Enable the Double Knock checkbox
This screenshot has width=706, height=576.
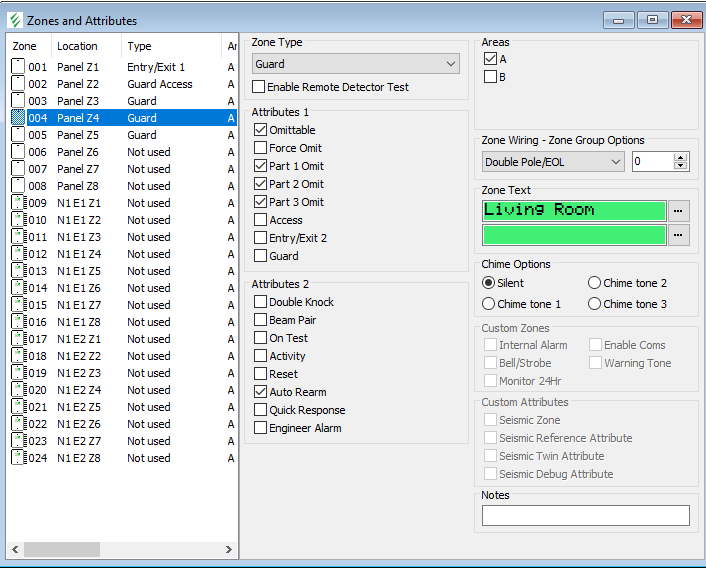(261, 302)
